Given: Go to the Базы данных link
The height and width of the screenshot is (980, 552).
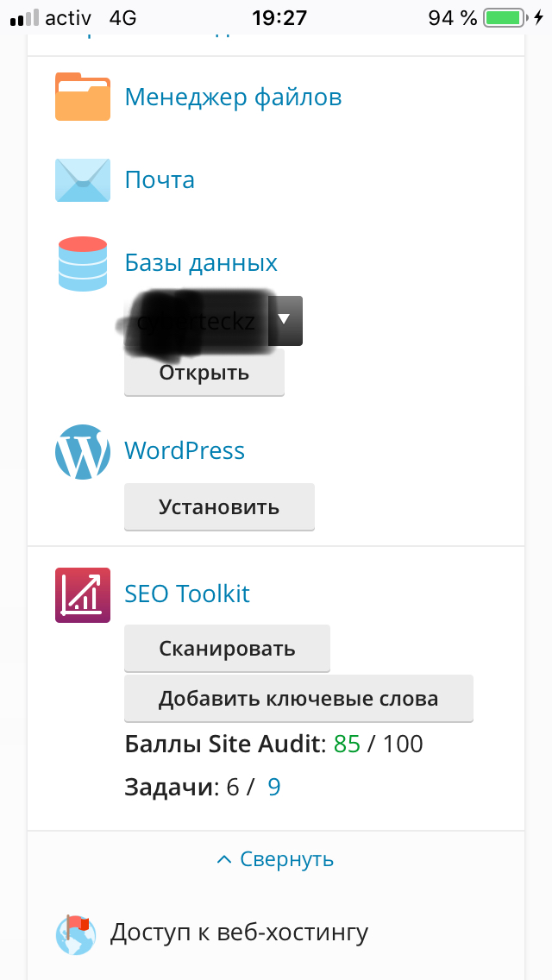Looking at the screenshot, I should click(201, 263).
